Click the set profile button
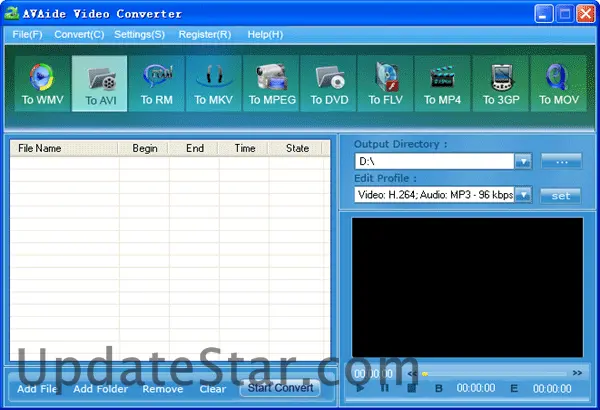The image size is (600, 410). pyautogui.click(x=561, y=196)
